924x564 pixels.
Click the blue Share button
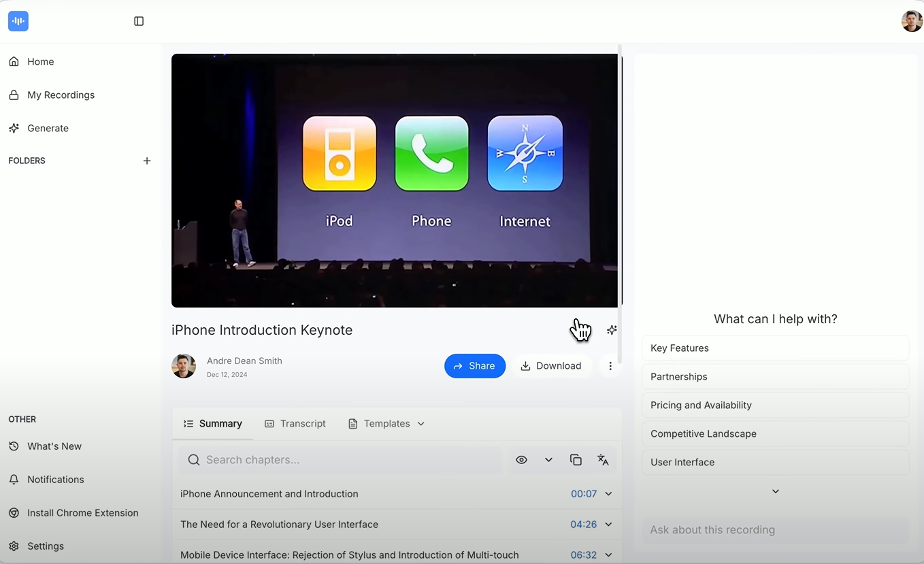[x=475, y=366]
